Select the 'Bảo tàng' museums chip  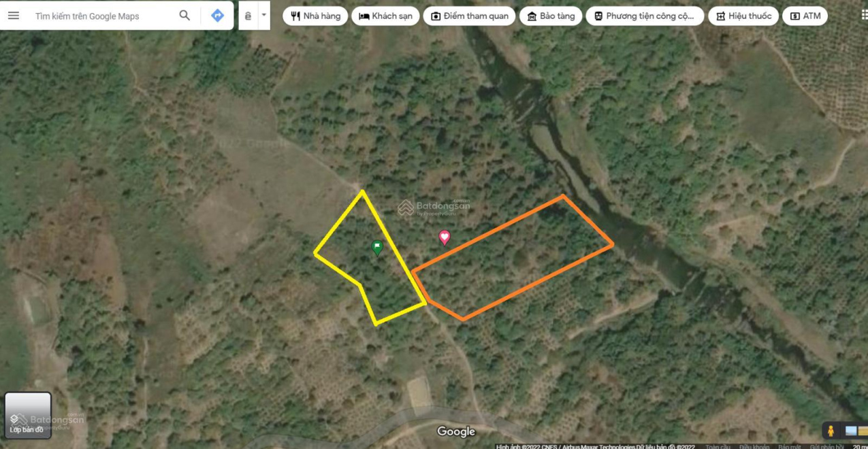click(x=551, y=16)
